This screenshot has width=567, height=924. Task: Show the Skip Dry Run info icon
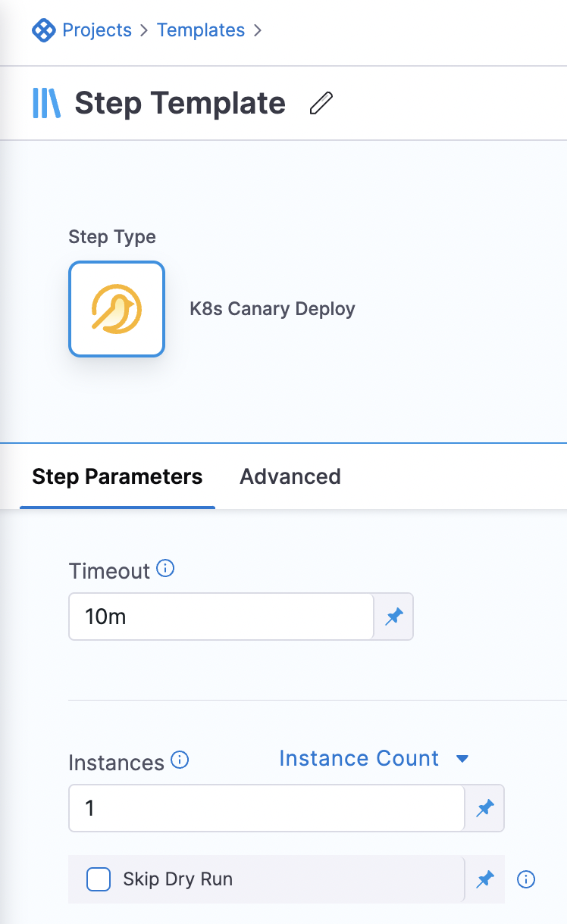526,879
